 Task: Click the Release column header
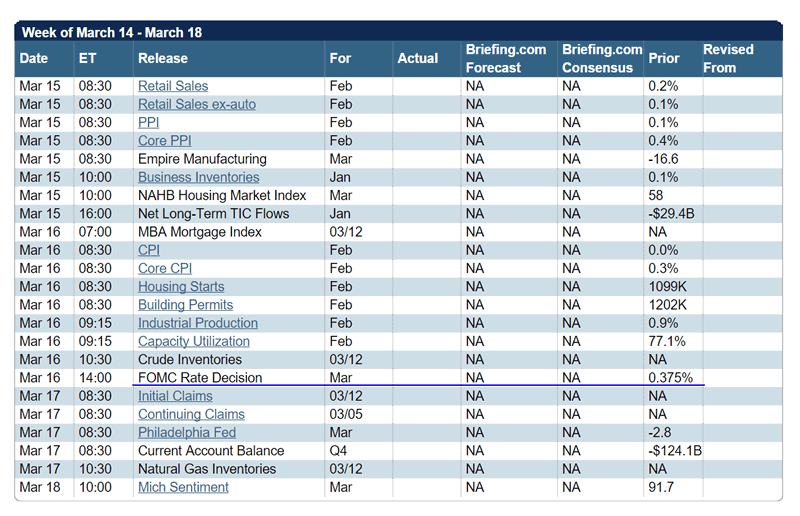[163, 58]
